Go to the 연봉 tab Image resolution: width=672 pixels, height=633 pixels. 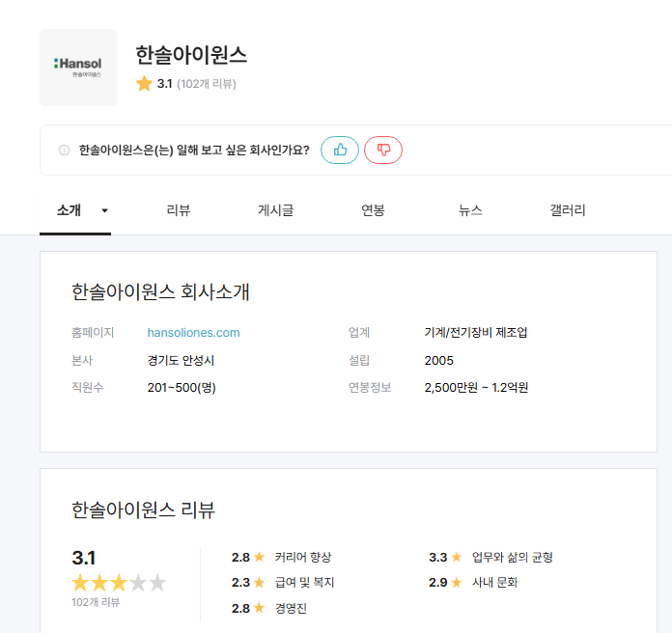pos(373,210)
